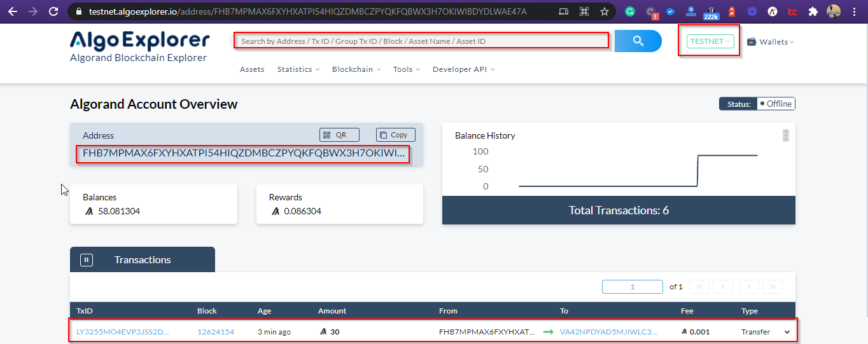
Task: Click the page number input field
Action: coord(633,287)
